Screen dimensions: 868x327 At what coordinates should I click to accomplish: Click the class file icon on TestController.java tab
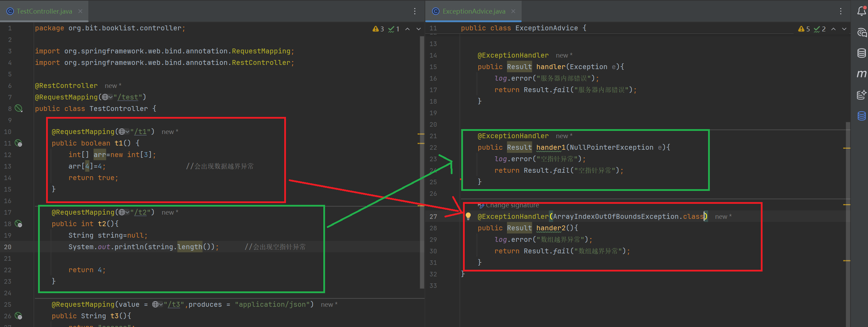click(x=10, y=11)
